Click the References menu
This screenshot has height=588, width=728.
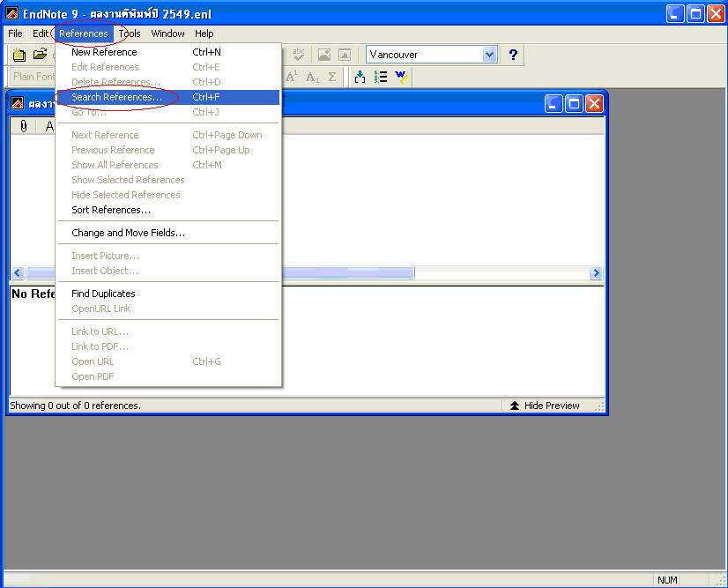tap(84, 33)
